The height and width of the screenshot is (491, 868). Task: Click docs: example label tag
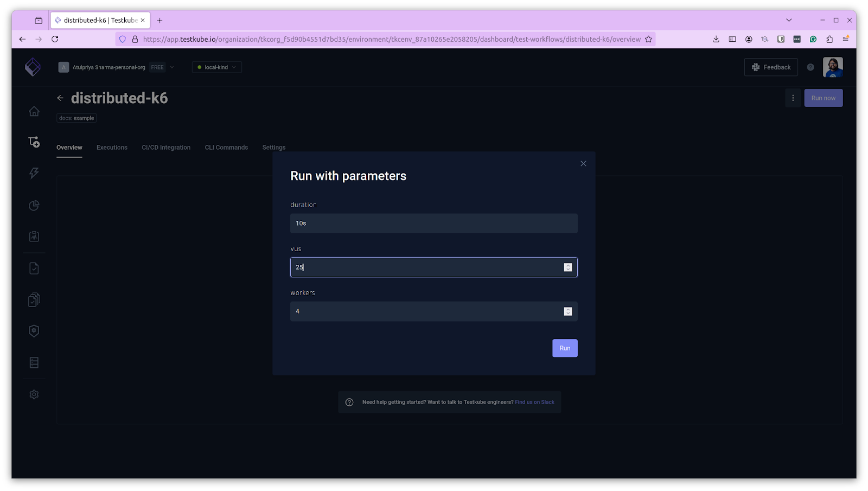(76, 118)
